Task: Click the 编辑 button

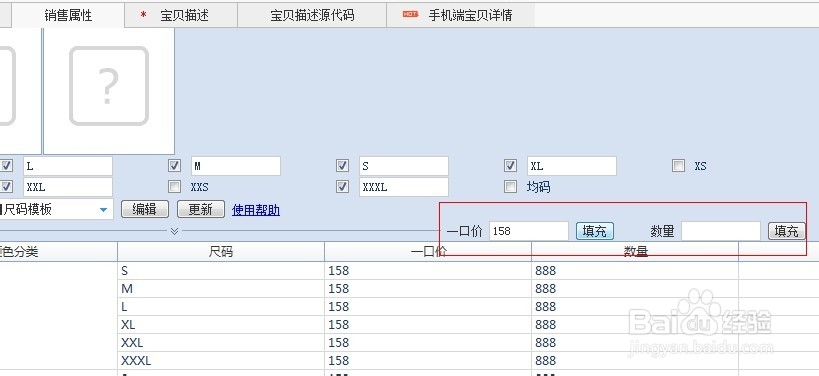Action: 145,209
